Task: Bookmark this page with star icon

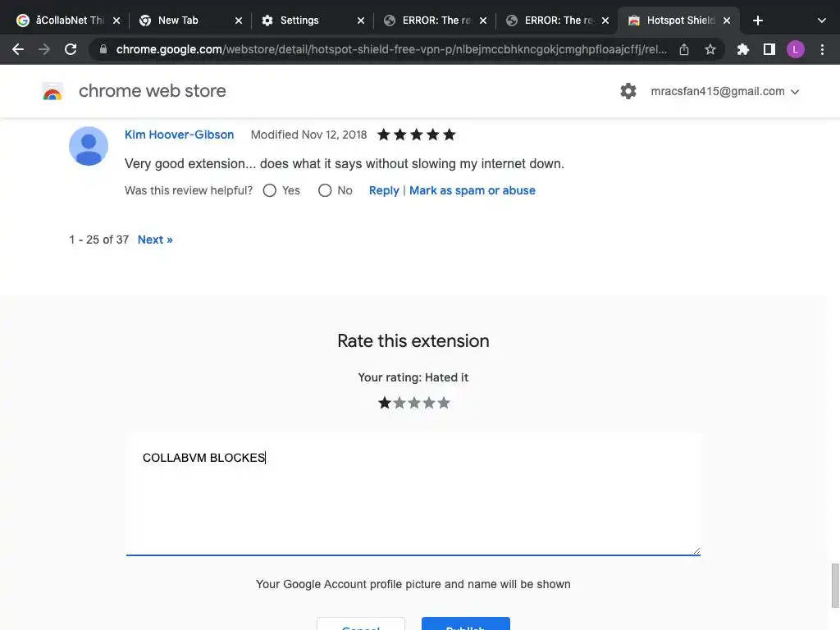Action: (710, 49)
